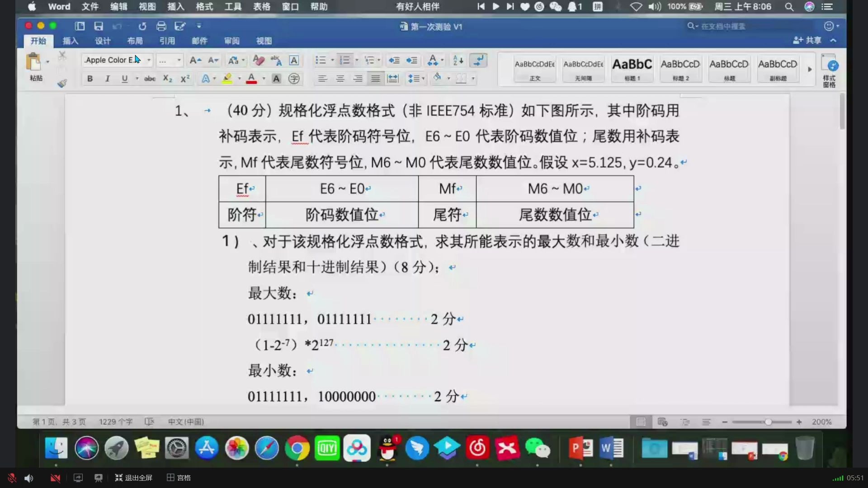
Task: Click the subscript formatting icon
Action: coord(168,78)
